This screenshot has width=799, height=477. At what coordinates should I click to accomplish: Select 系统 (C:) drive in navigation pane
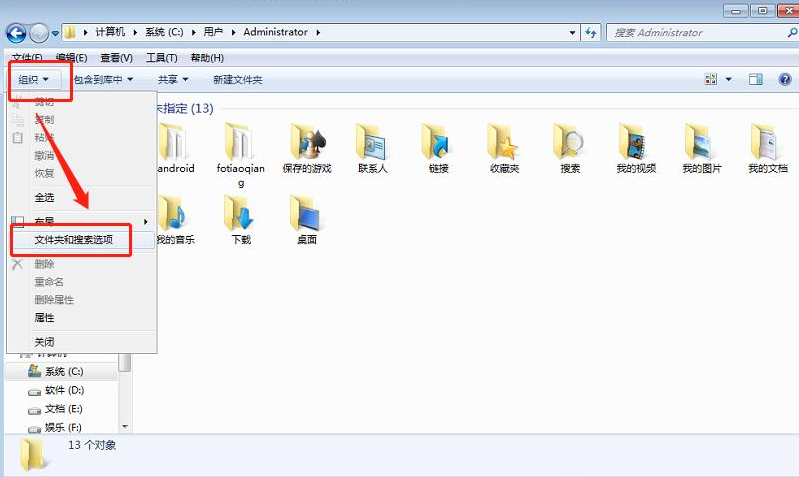[x=62, y=371]
